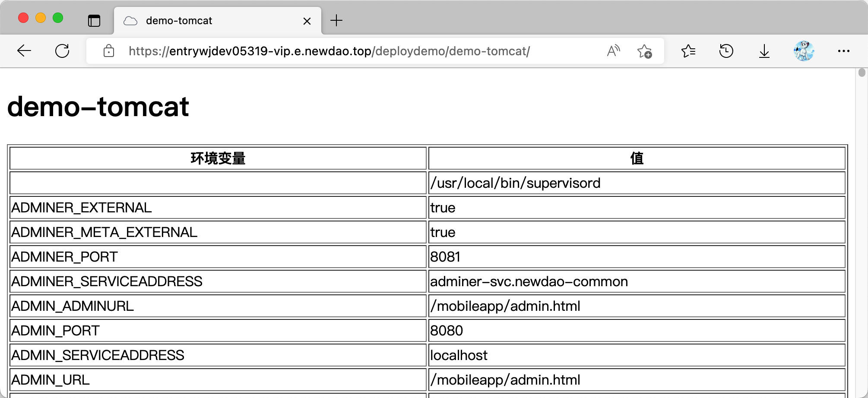Open a new tab with plus button
The height and width of the screenshot is (398, 868).
(x=336, y=20)
